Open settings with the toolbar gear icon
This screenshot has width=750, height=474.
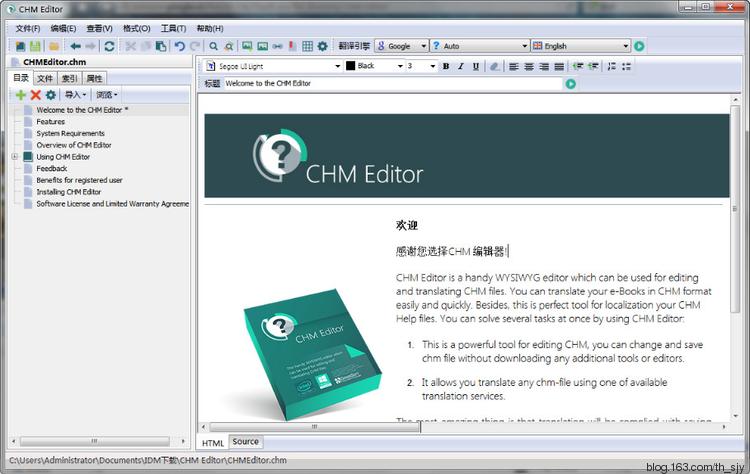(322, 46)
